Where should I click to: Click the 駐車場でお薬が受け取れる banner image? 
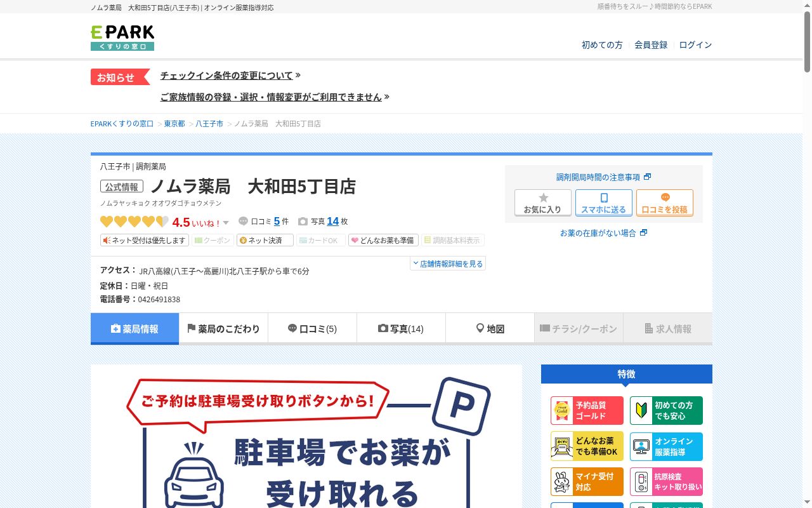pos(306,436)
